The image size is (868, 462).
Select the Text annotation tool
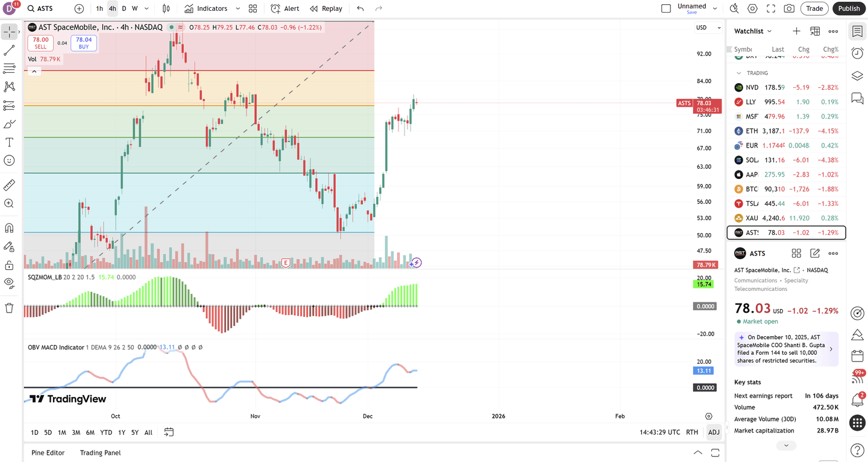pyautogui.click(x=10, y=142)
